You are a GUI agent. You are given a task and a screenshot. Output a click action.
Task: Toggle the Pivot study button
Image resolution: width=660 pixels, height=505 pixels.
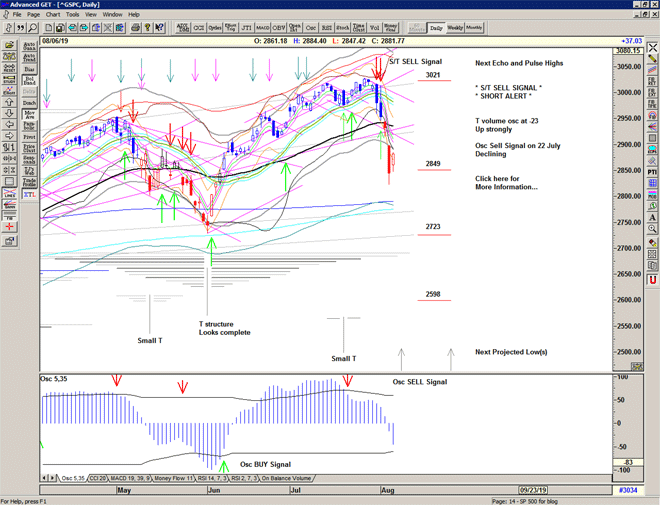(29, 137)
